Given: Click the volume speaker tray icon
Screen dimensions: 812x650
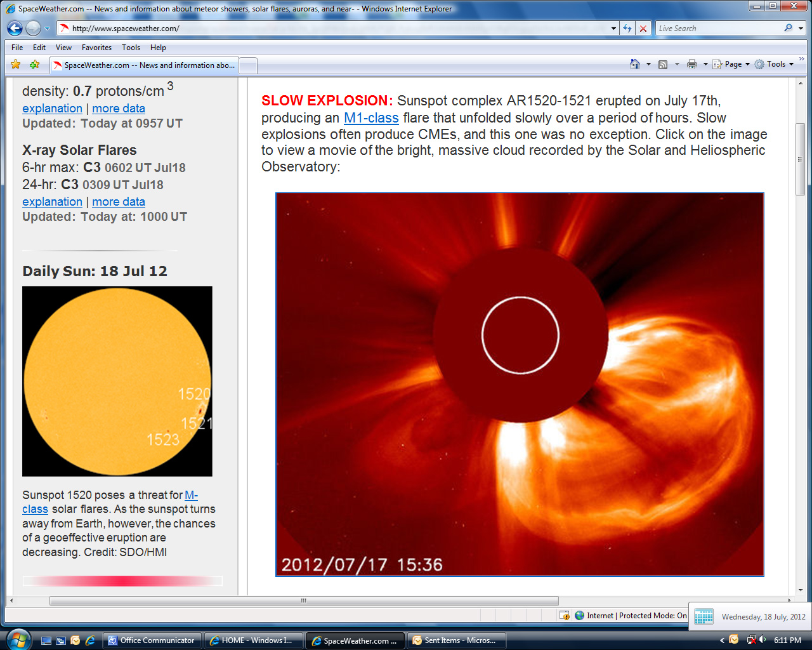Looking at the screenshot, I should (x=762, y=640).
